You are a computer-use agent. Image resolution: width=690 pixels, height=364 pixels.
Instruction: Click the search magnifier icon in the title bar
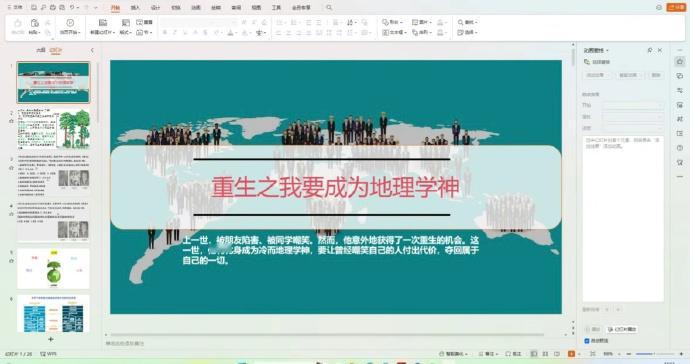(x=329, y=7)
